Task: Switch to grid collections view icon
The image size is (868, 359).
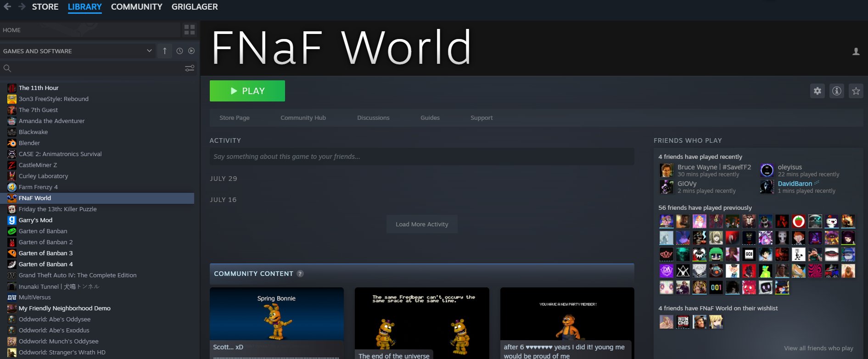Action: 190,30
